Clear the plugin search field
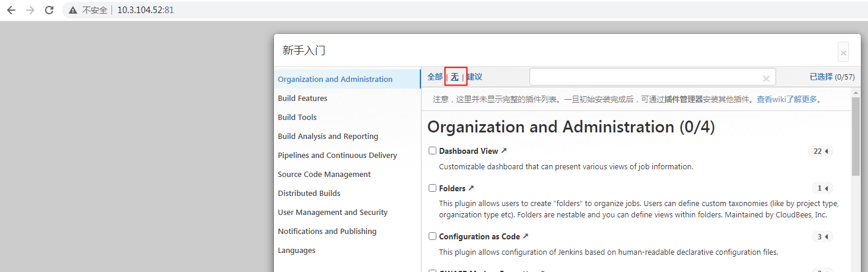868x272 pixels. pyautogui.click(x=766, y=78)
